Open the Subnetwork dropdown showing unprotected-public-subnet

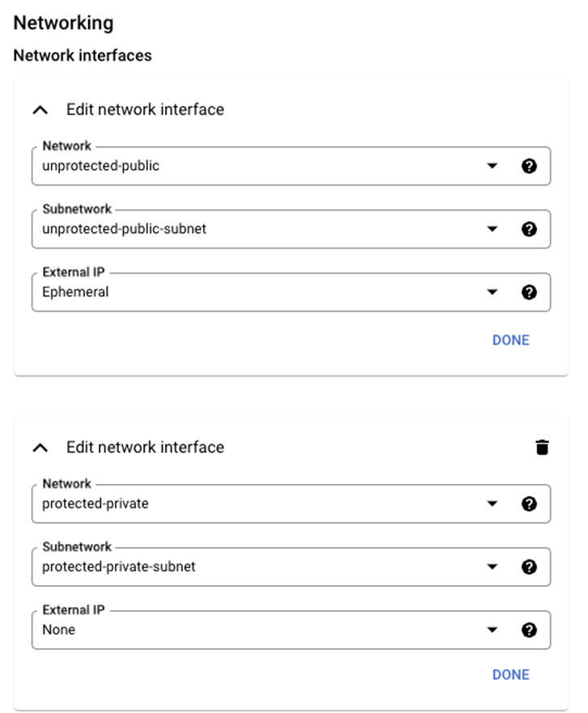[x=494, y=228]
